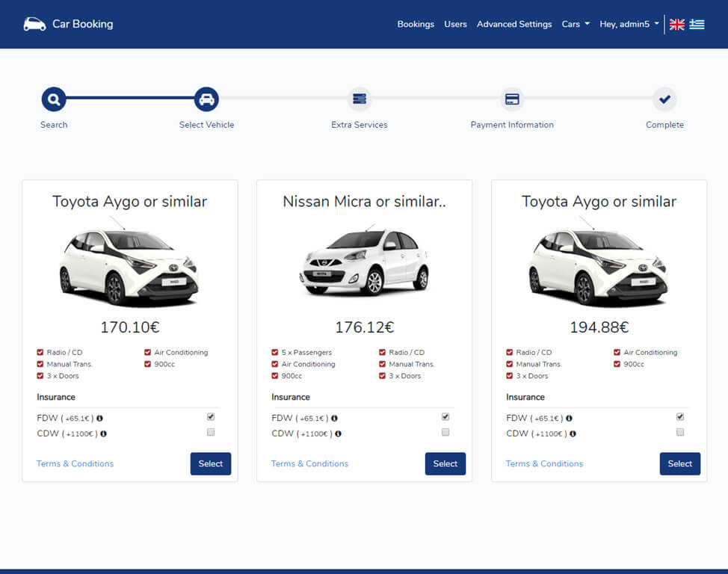Image resolution: width=728 pixels, height=574 pixels.
Task: Select the Search step magnifier icon
Action: click(53, 98)
